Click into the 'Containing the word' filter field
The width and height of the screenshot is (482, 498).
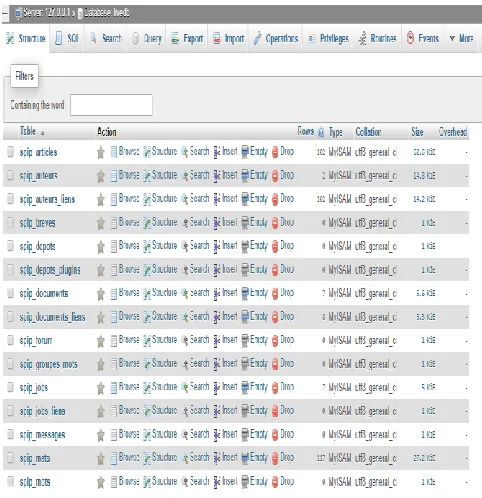[111, 105]
